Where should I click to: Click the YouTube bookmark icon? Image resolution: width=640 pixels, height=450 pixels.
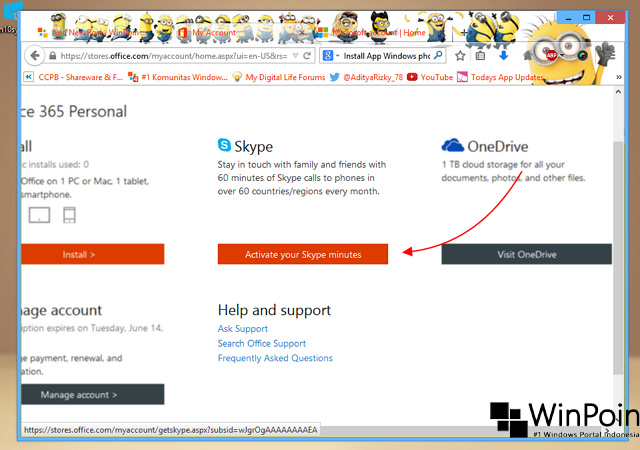[x=412, y=77]
